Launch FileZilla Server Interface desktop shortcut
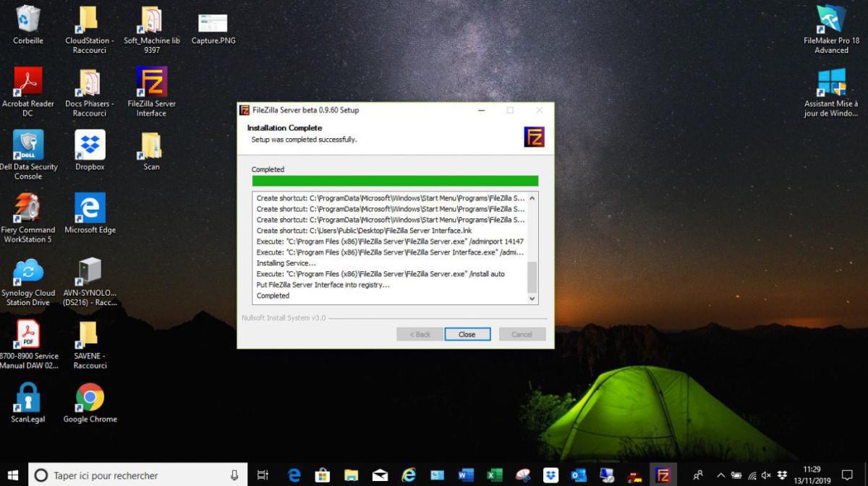This screenshot has width=868, height=486. (x=151, y=92)
